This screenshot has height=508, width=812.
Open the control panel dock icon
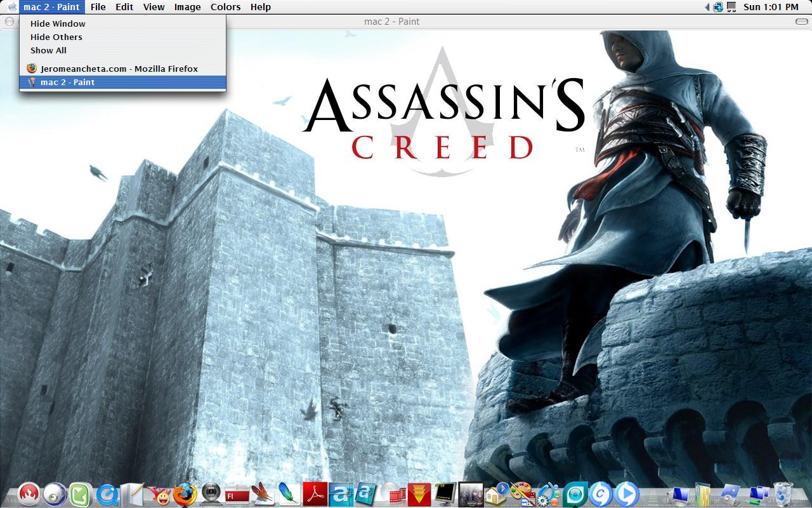coord(731,494)
